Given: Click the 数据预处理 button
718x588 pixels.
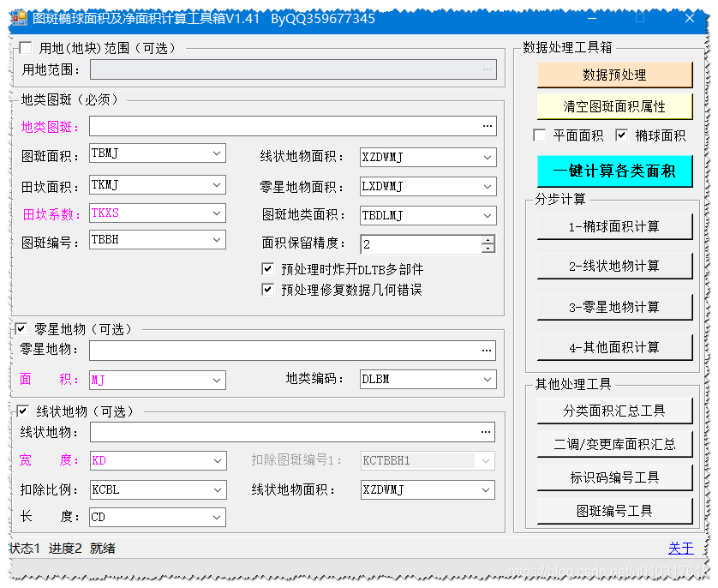Looking at the screenshot, I should tap(614, 75).
